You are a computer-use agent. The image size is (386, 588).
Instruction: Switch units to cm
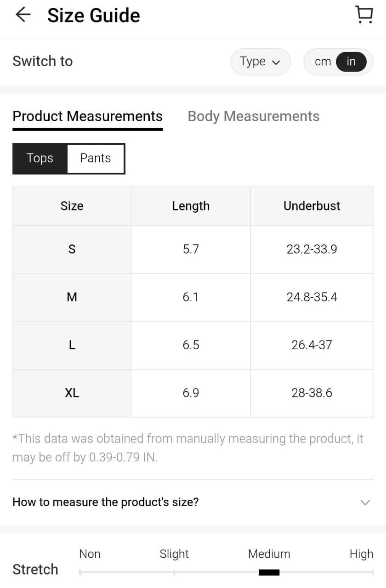323,62
